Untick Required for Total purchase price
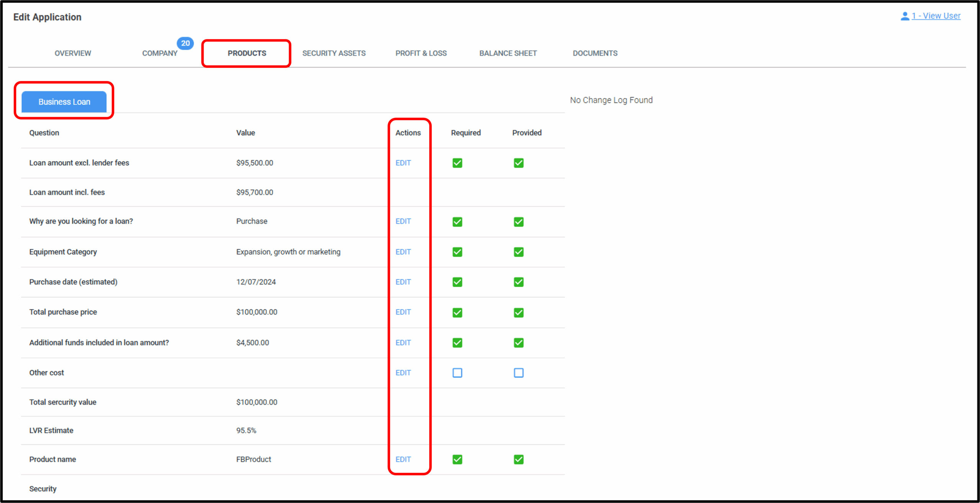Viewport: 980px width, 503px height. [457, 313]
